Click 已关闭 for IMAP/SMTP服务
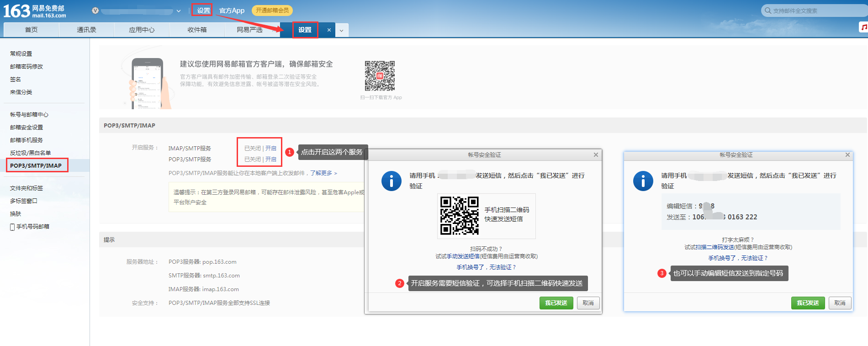The width and height of the screenshot is (868, 346). 252,149
